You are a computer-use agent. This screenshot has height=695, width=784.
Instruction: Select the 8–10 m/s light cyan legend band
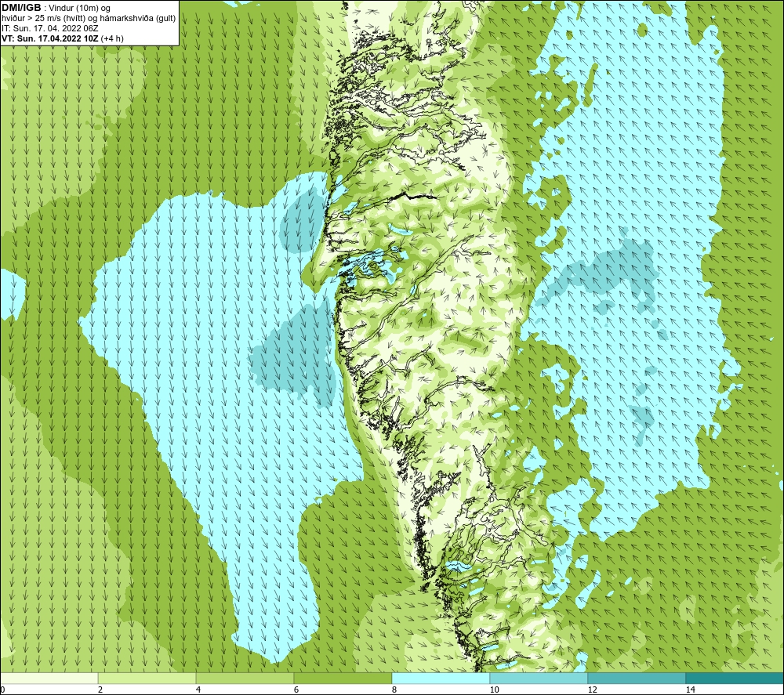coord(441,678)
